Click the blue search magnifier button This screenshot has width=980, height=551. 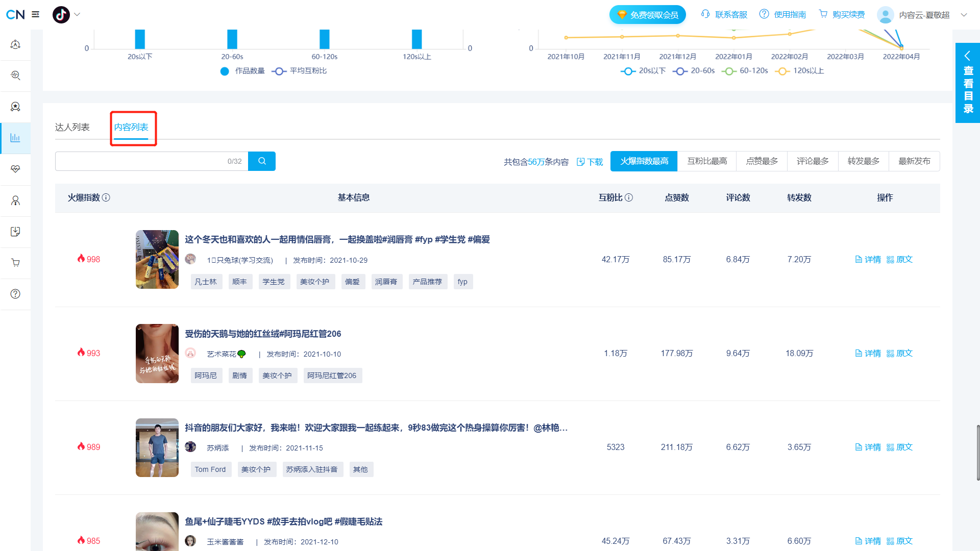click(262, 161)
